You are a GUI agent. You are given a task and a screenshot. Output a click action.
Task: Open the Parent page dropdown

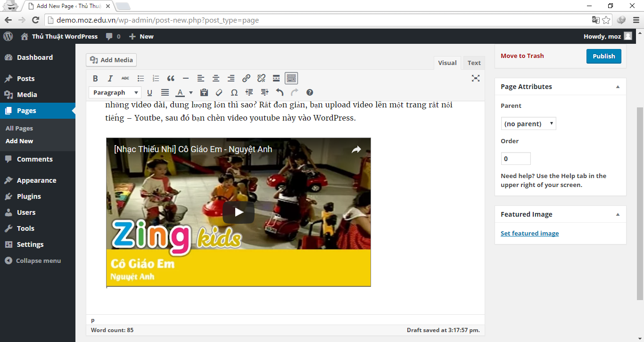[x=528, y=123]
